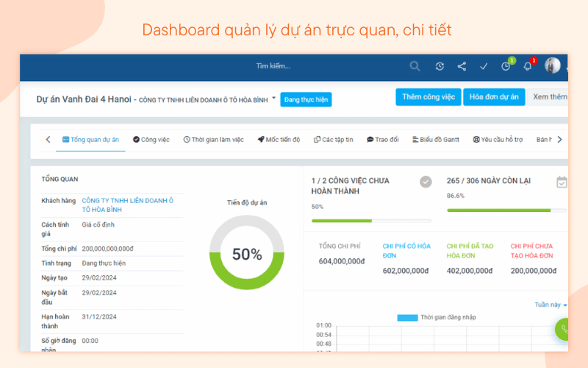Screen dimensions: 588x368
Task: Click the green phone call floating button
Action: 562,329
